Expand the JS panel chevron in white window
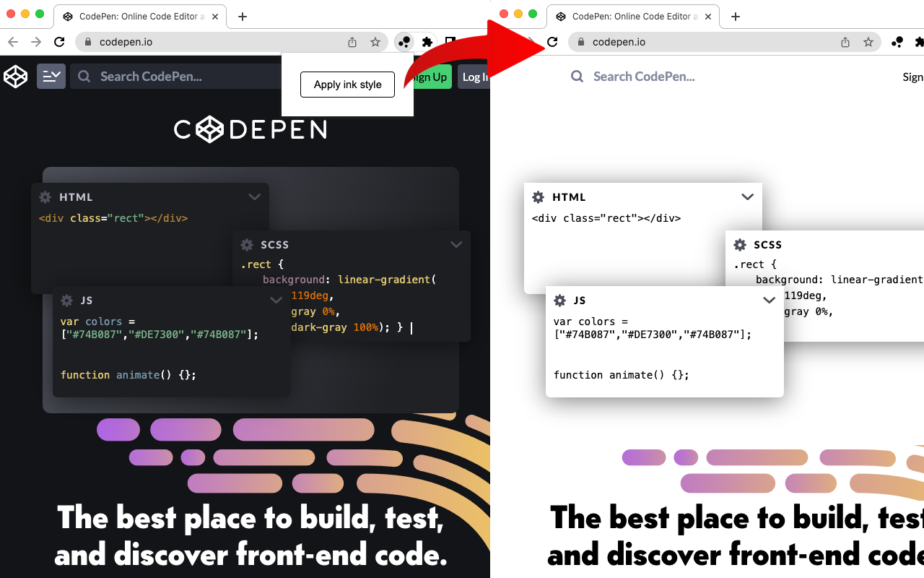The image size is (924, 578). [x=769, y=301]
